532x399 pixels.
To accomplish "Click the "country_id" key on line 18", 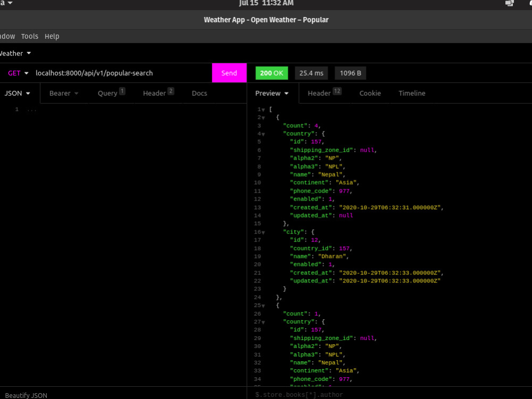I will point(311,248).
